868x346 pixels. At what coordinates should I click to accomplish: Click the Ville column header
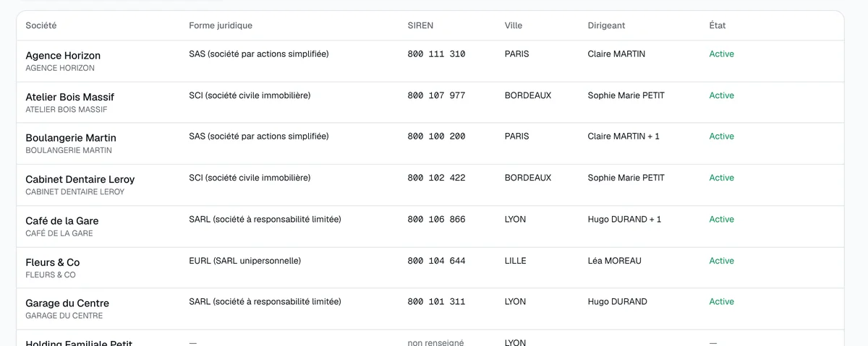point(514,25)
